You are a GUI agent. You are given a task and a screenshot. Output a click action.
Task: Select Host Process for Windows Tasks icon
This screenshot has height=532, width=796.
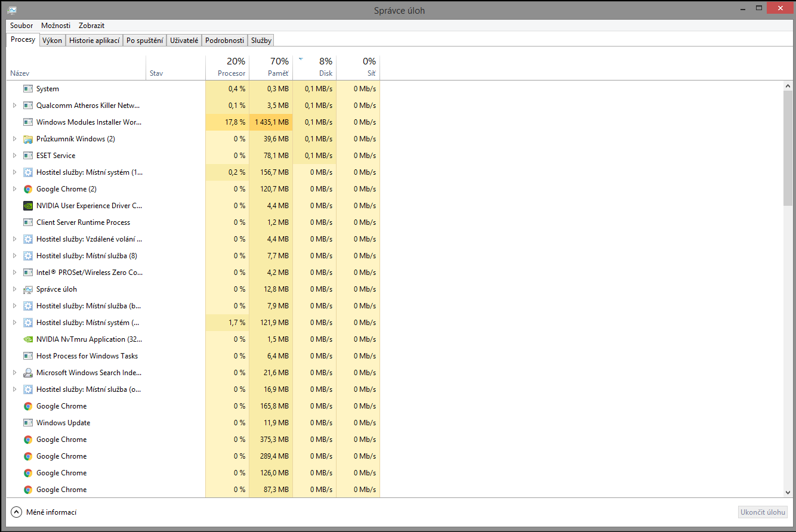pos(27,356)
